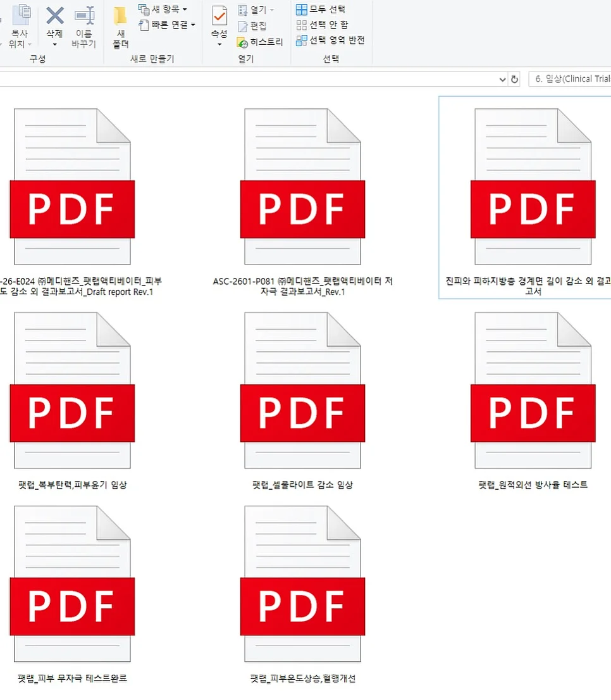Image resolution: width=611 pixels, height=700 pixels.
Task: Click 선택 안 함 select none
Action: point(322,25)
